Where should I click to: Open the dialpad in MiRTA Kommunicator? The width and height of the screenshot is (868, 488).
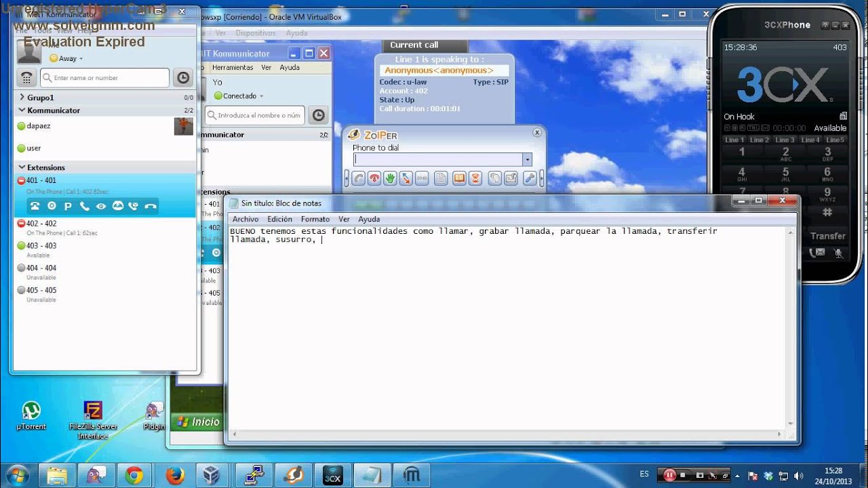click(26, 78)
